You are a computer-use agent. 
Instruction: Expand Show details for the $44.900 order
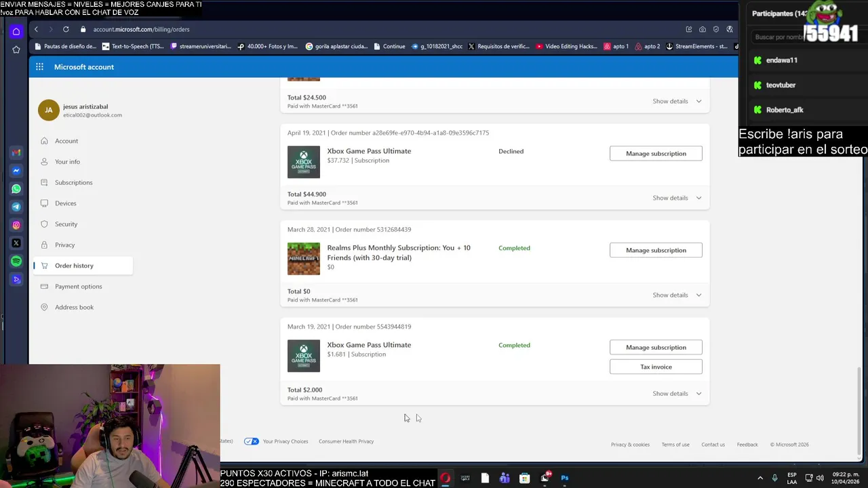[677, 198]
